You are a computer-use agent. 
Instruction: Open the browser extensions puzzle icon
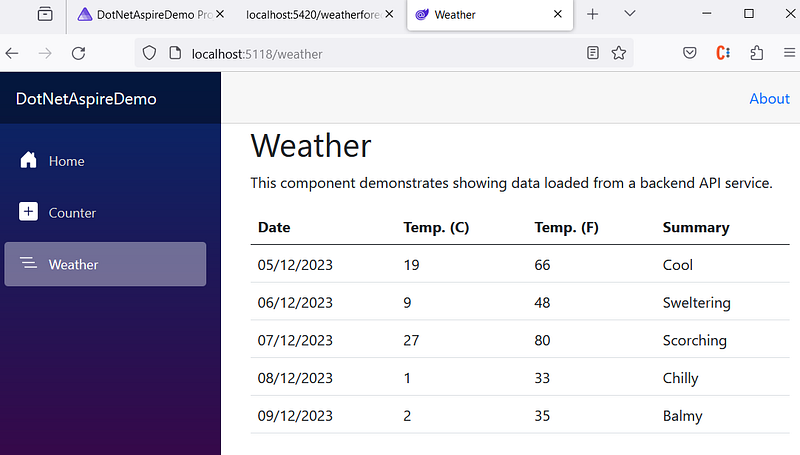pos(756,53)
